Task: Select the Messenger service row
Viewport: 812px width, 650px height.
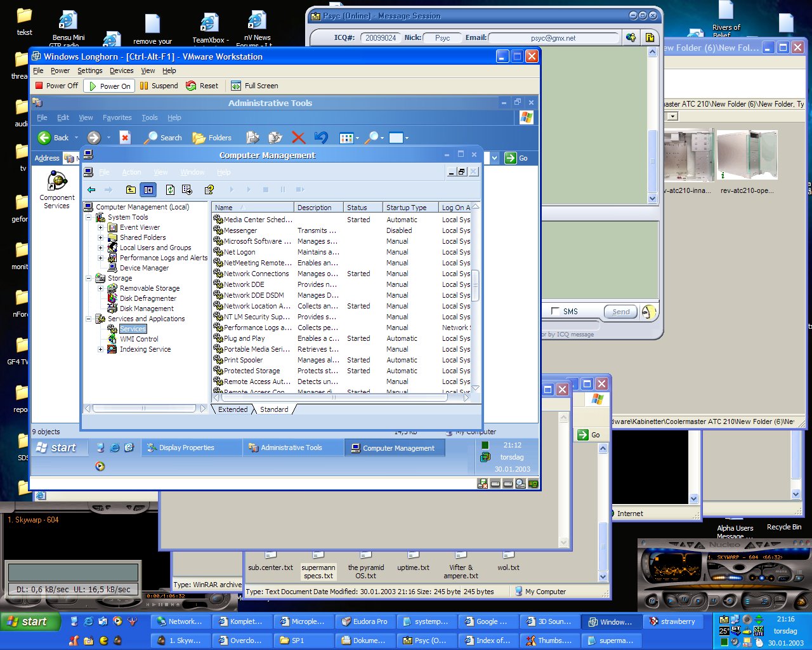Action: tap(342, 230)
